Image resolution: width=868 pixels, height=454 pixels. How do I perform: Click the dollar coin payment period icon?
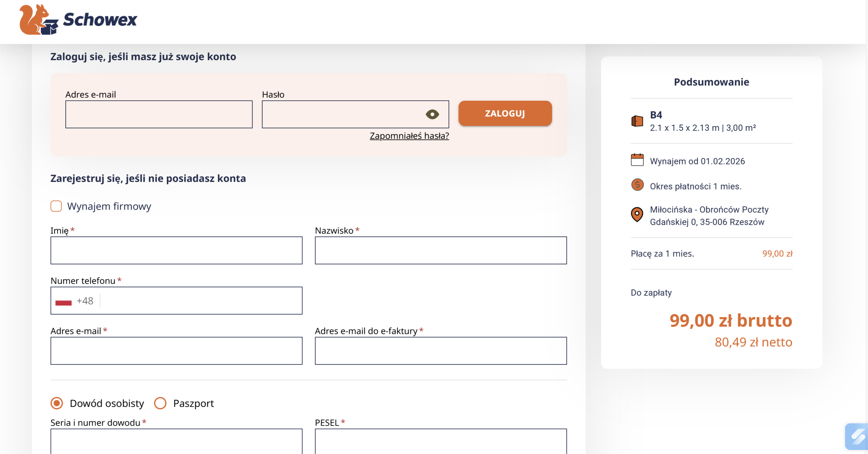[x=637, y=185]
